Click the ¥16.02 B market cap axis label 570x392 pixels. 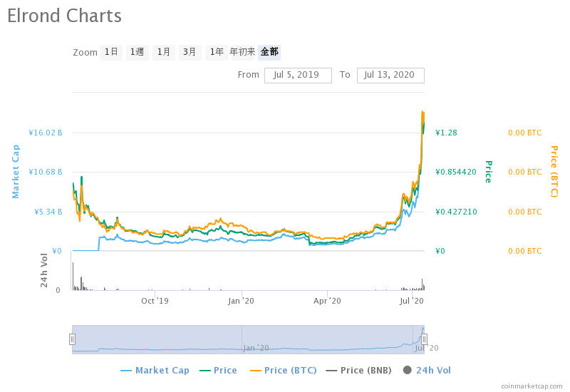[46, 133]
